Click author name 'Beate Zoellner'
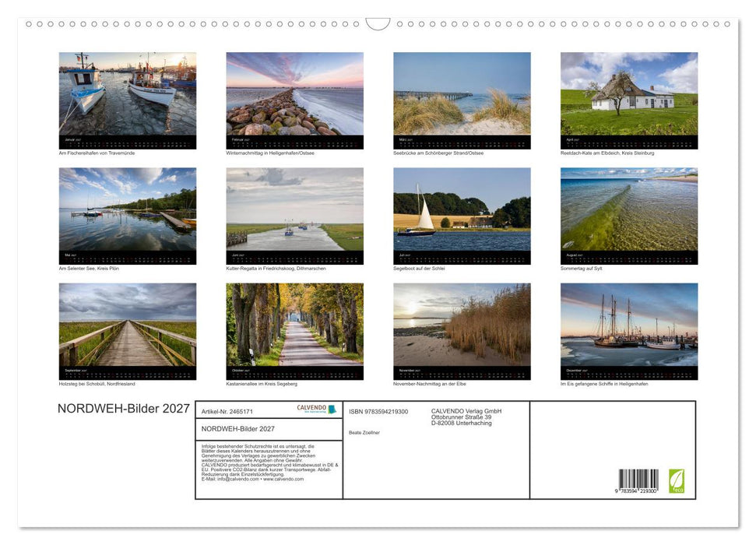This screenshot has width=756, height=545. 364,433
